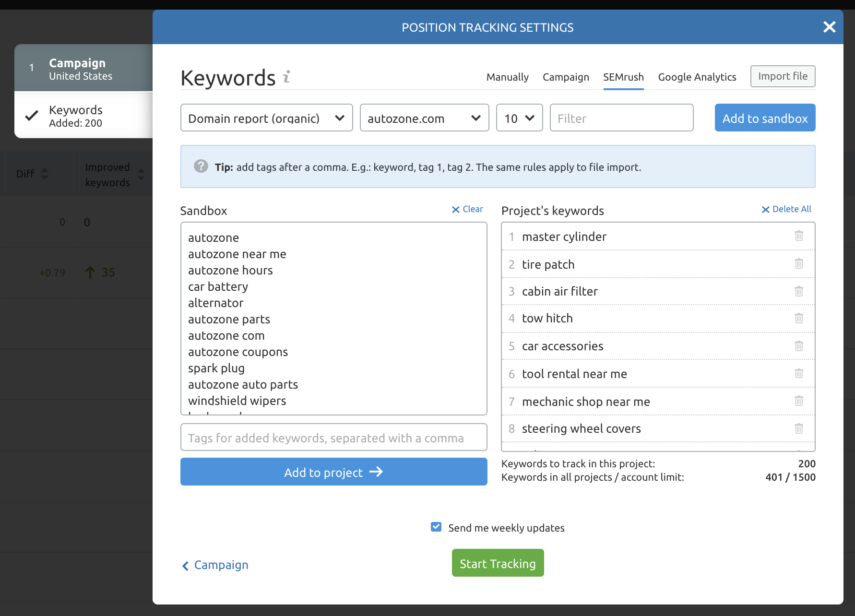Click the tags for added keywords field

click(333, 437)
